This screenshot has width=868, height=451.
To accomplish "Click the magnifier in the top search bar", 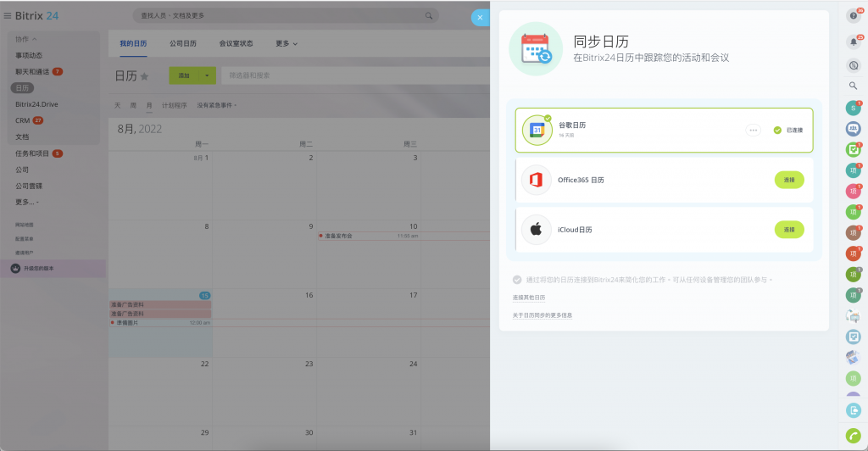I will coord(428,15).
